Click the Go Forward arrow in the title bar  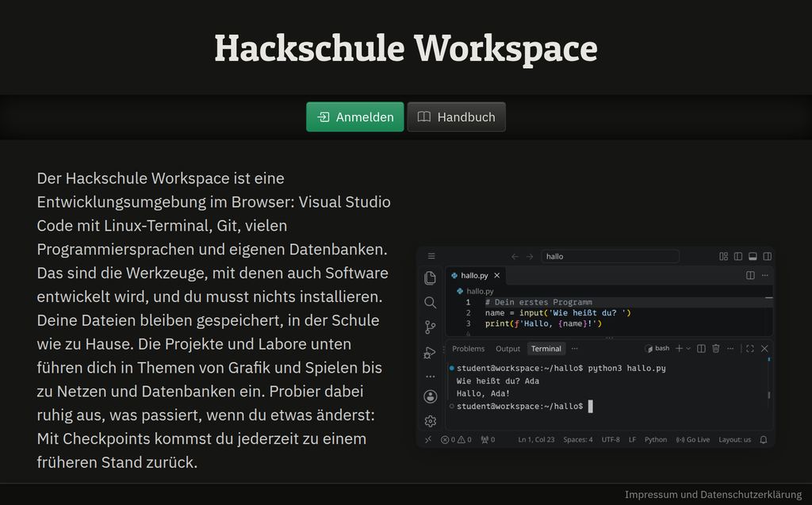coord(530,256)
